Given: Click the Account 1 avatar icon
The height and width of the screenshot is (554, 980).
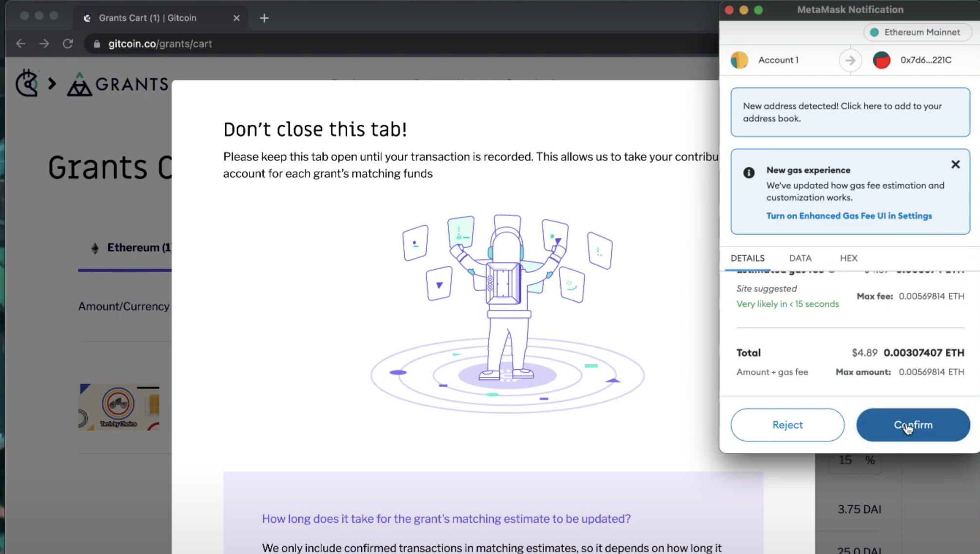Looking at the screenshot, I should point(739,60).
